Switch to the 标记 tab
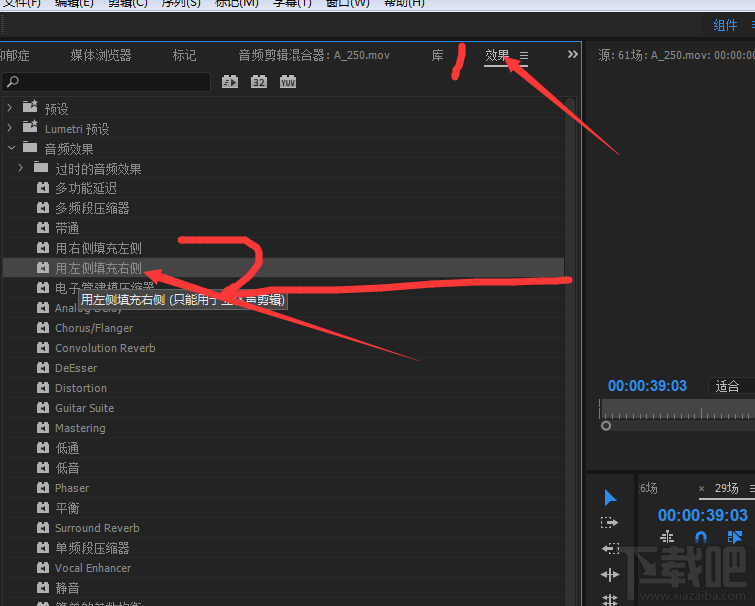 tap(184, 55)
